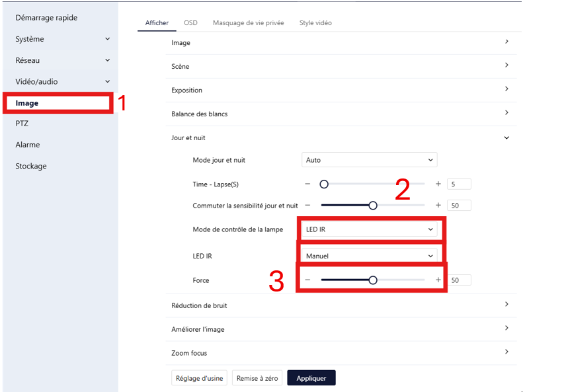Decrease day/night sensitivity with minus icon
564x392 pixels.
click(307, 206)
